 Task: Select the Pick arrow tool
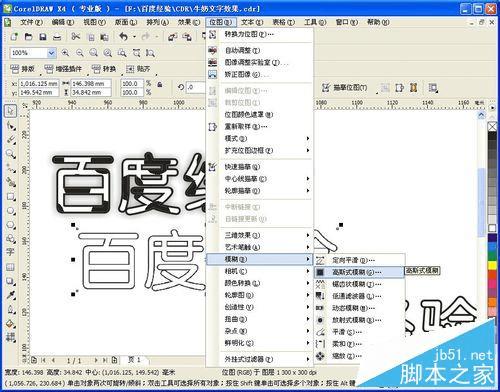tap(11, 111)
